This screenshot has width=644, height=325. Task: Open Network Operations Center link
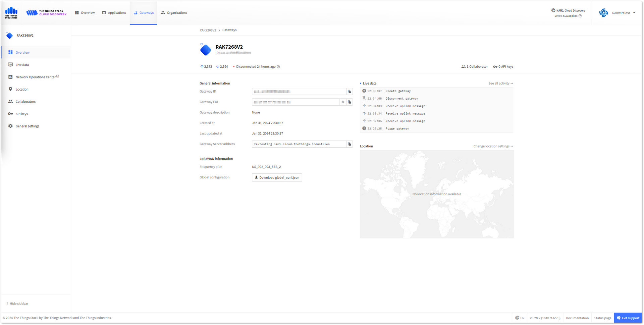(36, 77)
